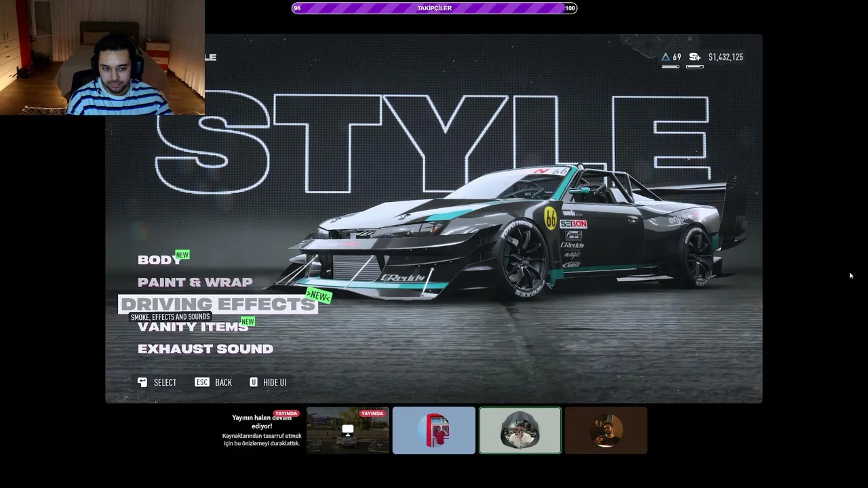Click the follower count 96 on goal bar
868x488 pixels.
[x=297, y=8]
